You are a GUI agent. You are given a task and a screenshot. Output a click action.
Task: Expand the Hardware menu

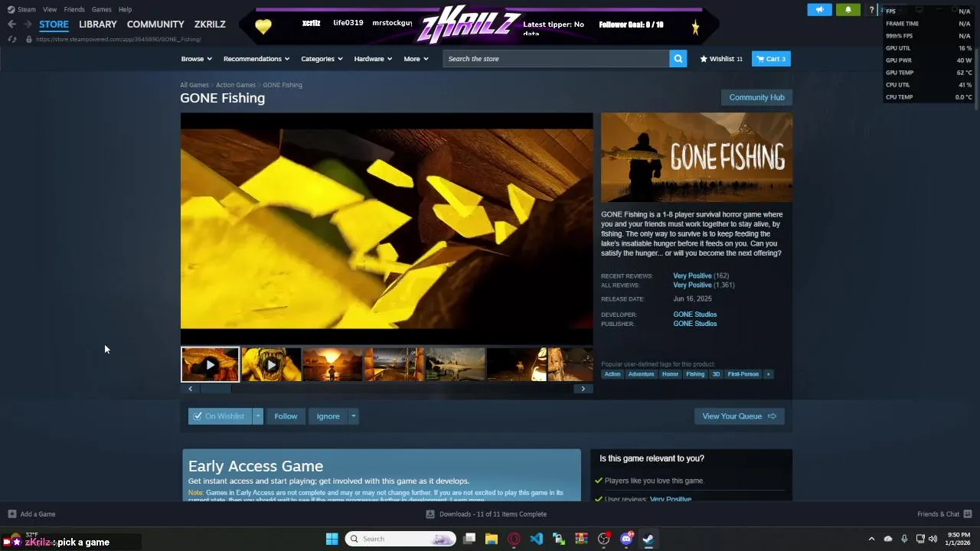pyautogui.click(x=373, y=59)
